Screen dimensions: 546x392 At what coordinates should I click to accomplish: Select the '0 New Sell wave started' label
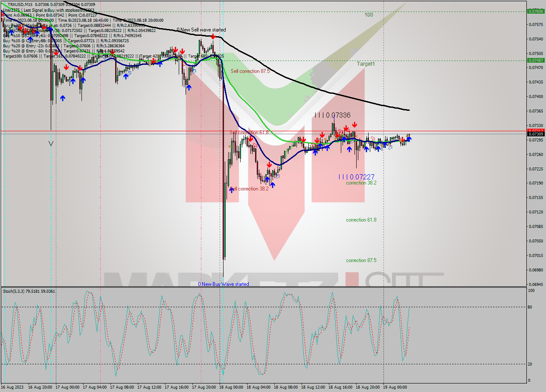pos(201,30)
